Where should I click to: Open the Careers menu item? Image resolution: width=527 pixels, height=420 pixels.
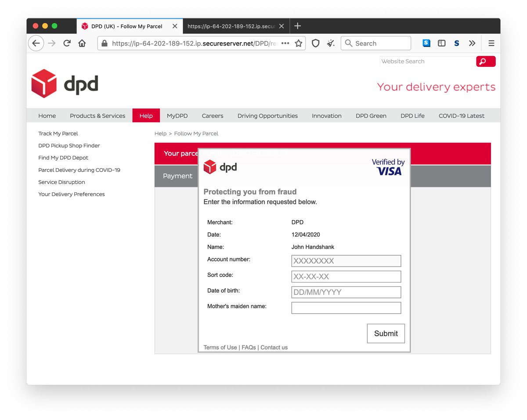pos(213,116)
